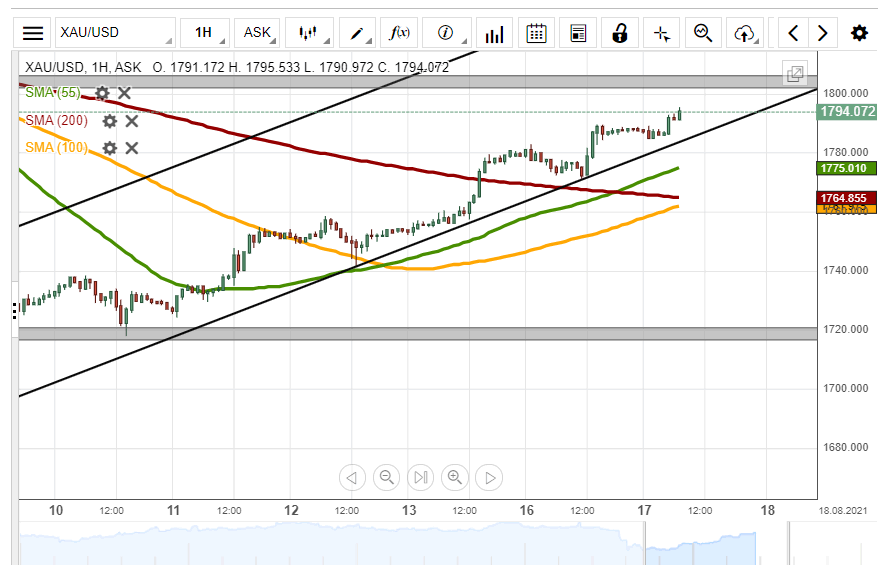
Task: Click the green SMA value label 1775.010
Action: [846, 168]
